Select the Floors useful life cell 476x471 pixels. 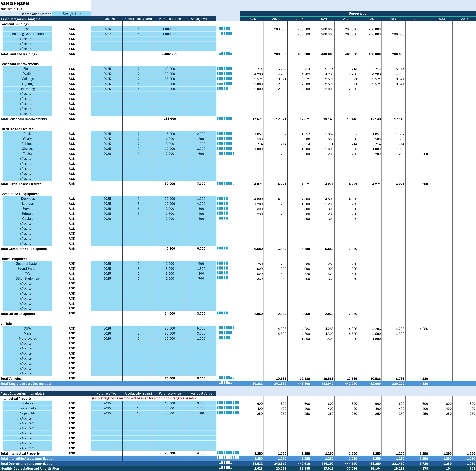pos(138,69)
